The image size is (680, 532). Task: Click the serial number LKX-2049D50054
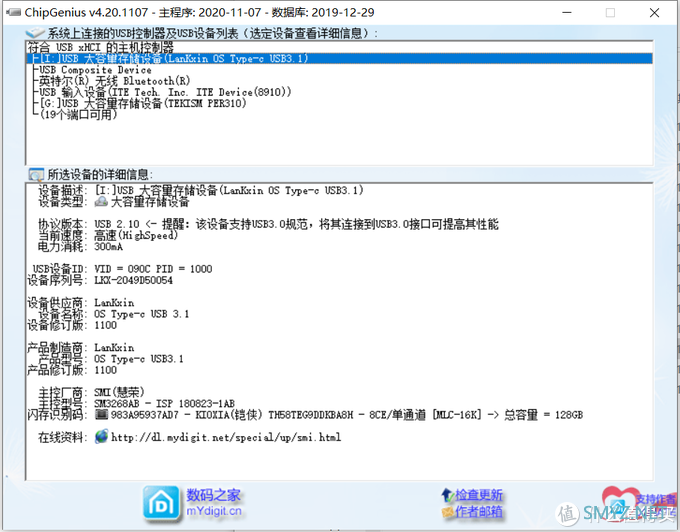[x=133, y=281]
